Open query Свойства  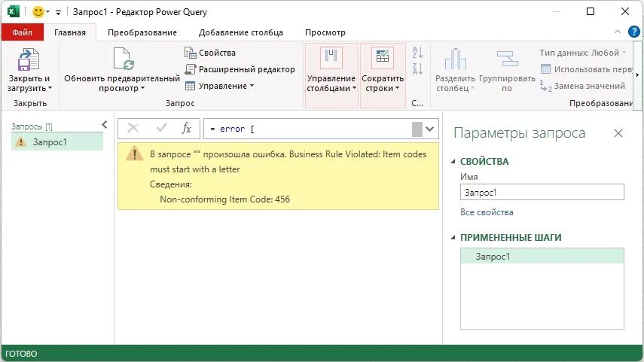pos(210,53)
